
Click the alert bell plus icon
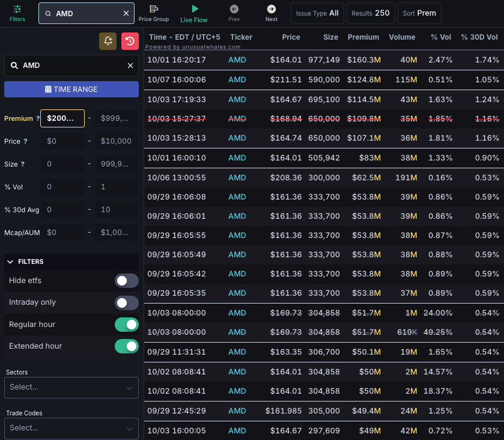tap(108, 41)
